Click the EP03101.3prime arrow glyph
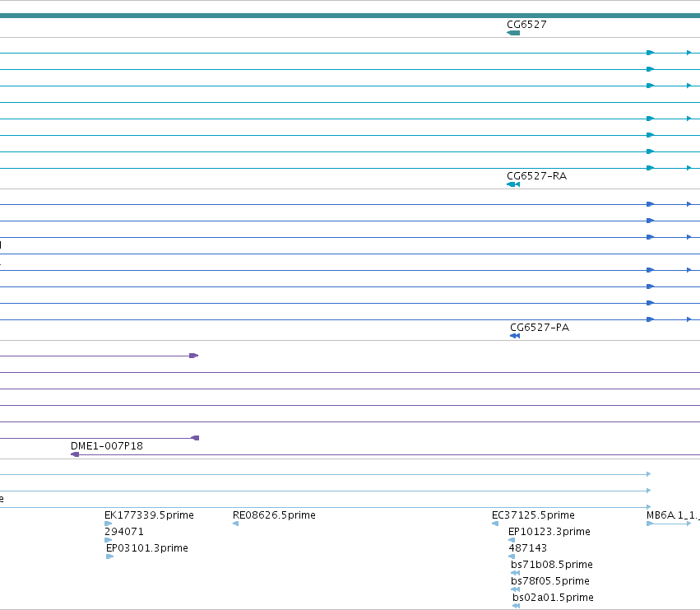The image size is (700, 610). click(x=110, y=556)
